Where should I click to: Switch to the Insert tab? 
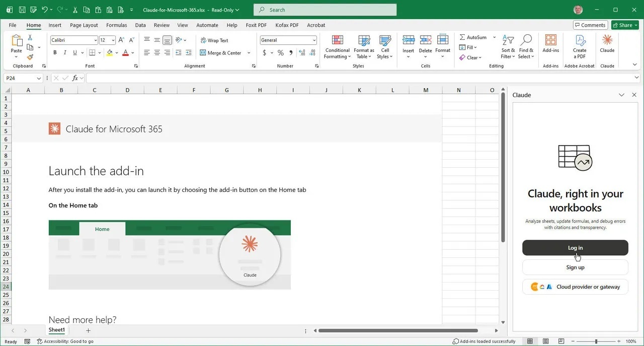55,25
